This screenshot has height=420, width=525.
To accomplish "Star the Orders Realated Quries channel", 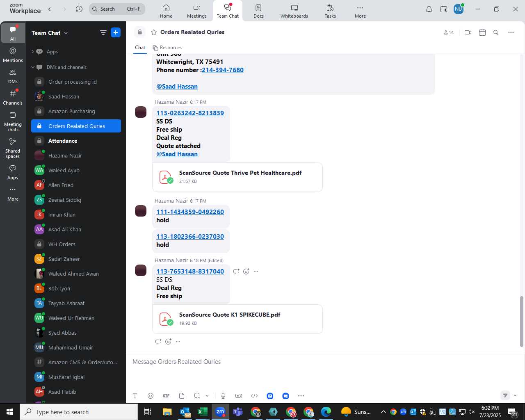I will click(154, 32).
